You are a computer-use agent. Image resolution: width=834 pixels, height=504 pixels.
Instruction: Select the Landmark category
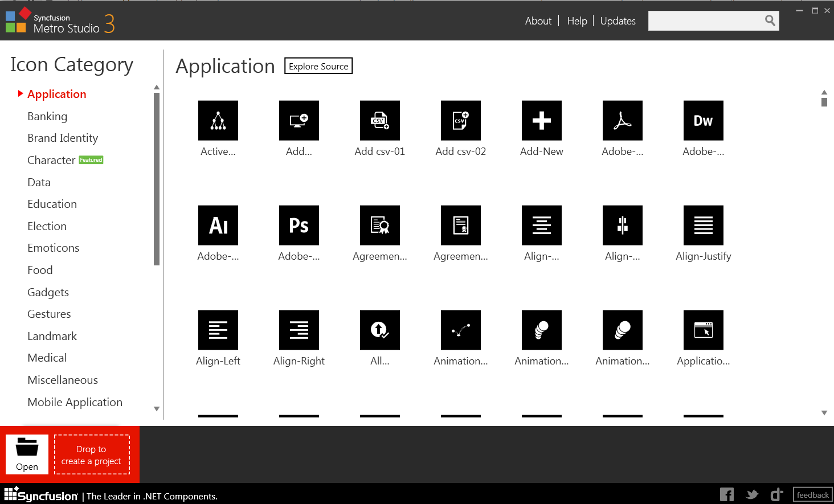(x=52, y=336)
